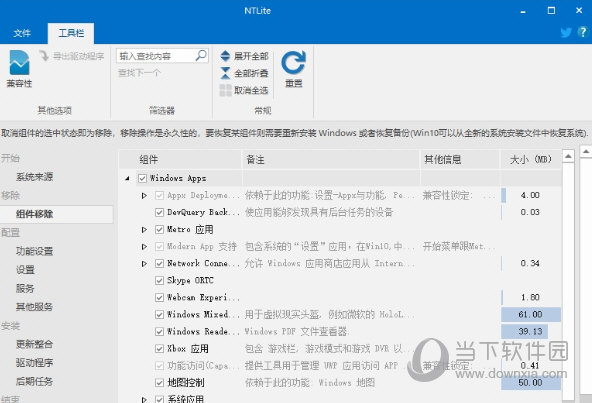Click the 查找下一个 find next button
The height and width of the screenshot is (403, 592).
139,73
